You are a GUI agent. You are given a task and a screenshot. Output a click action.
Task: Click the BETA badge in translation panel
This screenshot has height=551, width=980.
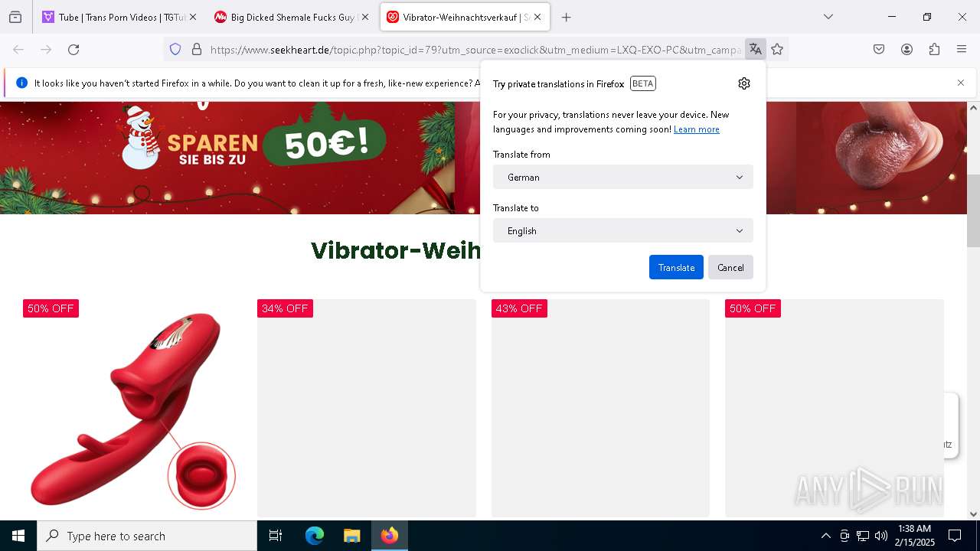[x=642, y=83]
